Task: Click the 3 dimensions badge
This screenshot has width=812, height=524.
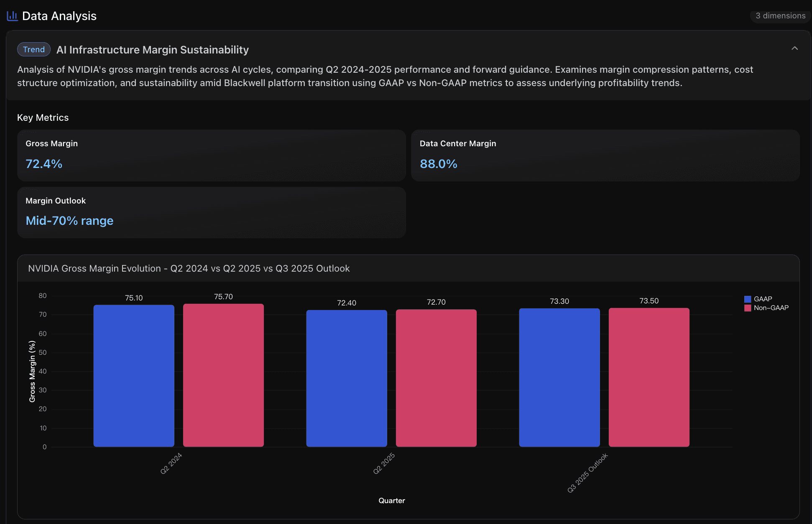Action: point(780,15)
